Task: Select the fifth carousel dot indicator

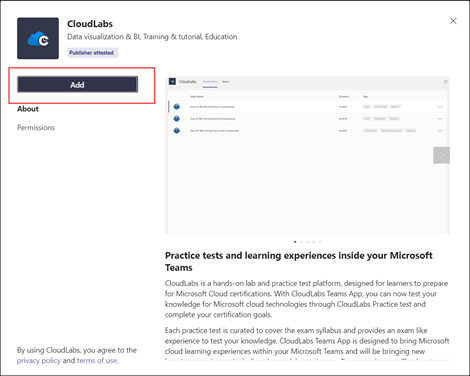Action: [320, 242]
